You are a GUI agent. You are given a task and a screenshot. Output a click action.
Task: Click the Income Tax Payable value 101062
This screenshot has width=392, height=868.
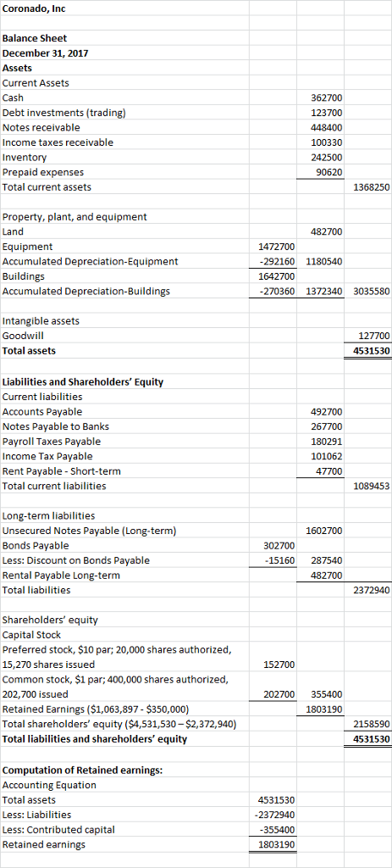[x=328, y=457]
